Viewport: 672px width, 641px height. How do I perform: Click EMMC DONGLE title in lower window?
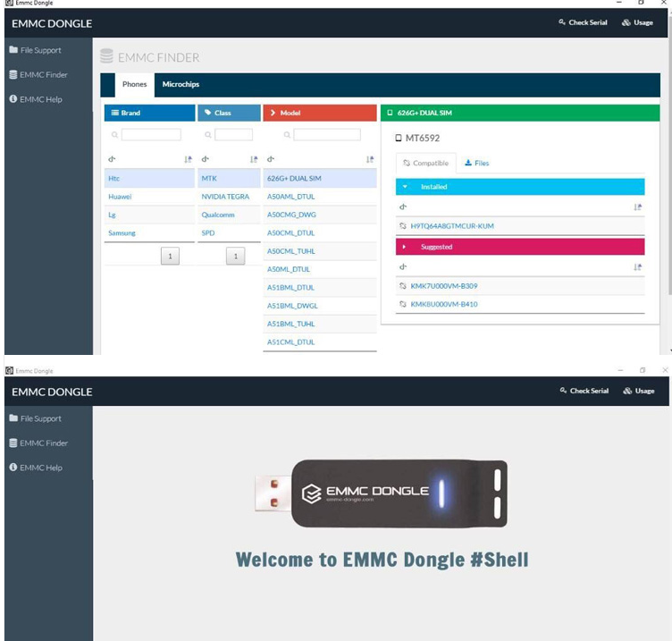tap(52, 392)
